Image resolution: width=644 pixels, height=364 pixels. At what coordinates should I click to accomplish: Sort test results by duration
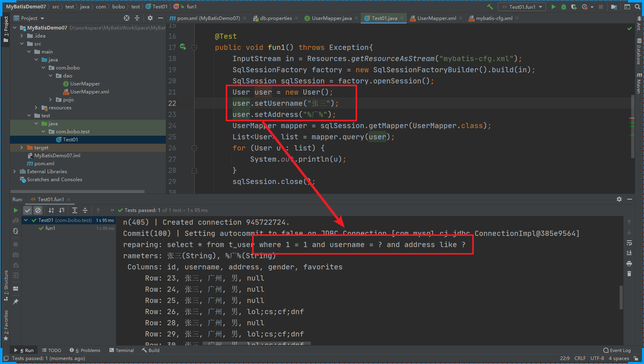(x=62, y=210)
